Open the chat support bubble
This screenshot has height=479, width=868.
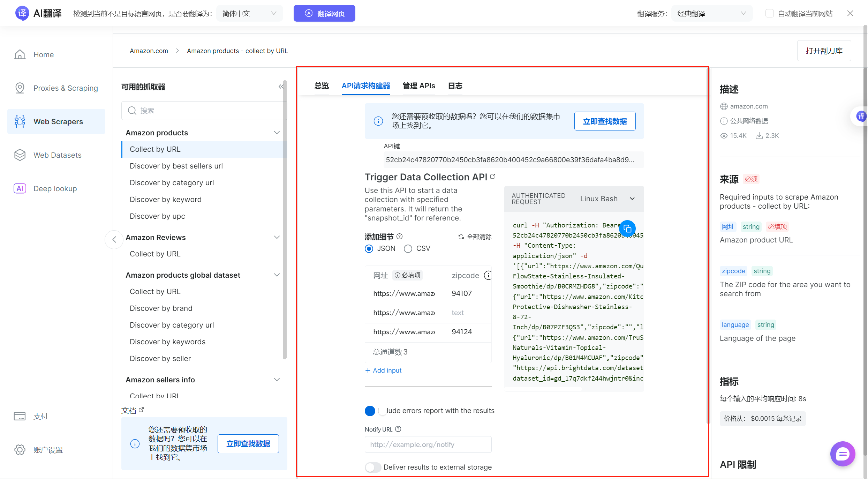(843, 454)
